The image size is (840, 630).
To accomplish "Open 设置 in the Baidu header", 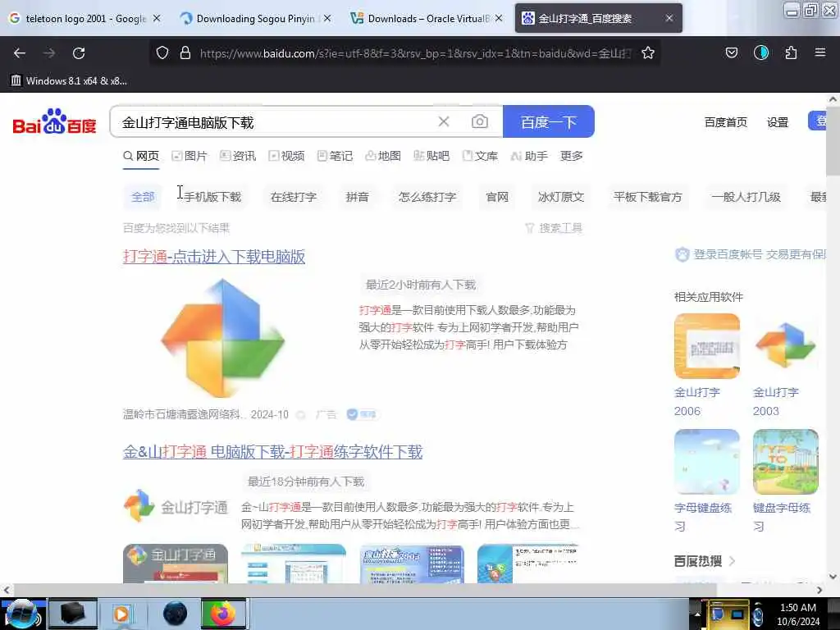I will click(x=778, y=122).
